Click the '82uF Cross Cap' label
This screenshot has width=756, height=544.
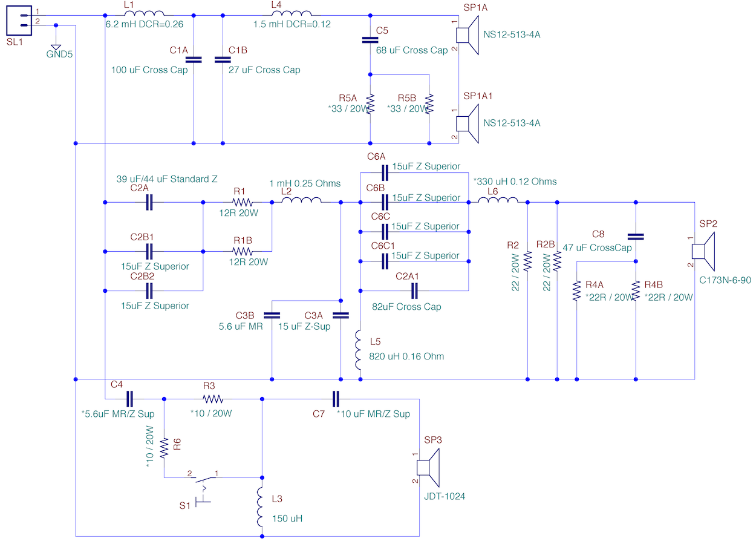tap(406, 307)
